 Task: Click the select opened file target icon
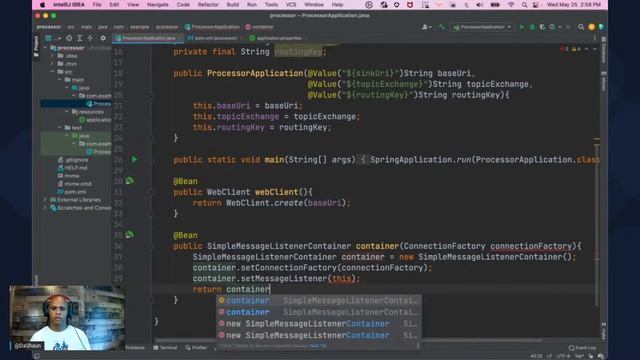[x=69, y=38]
